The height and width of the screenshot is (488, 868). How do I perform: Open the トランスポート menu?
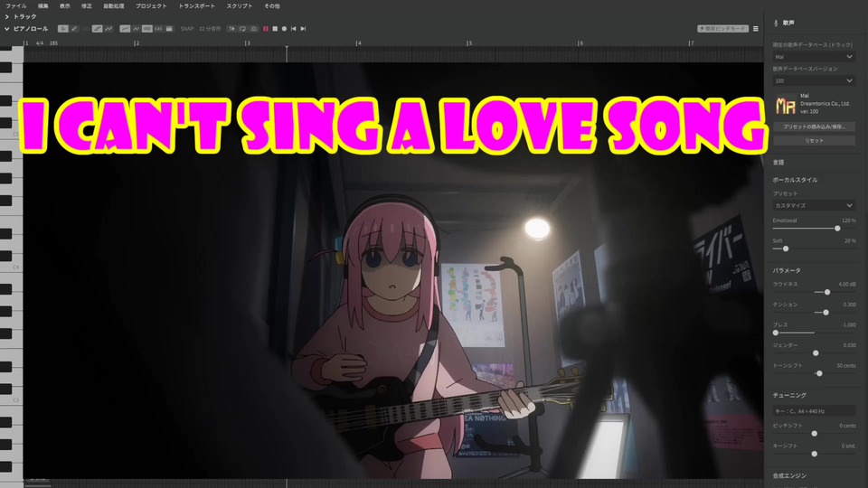click(x=196, y=6)
